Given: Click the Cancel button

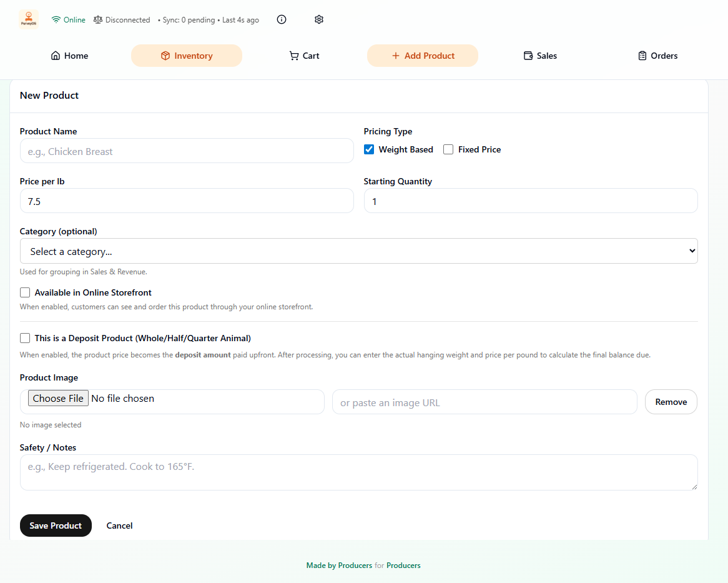Looking at the screenshot, I should (119, 526).
